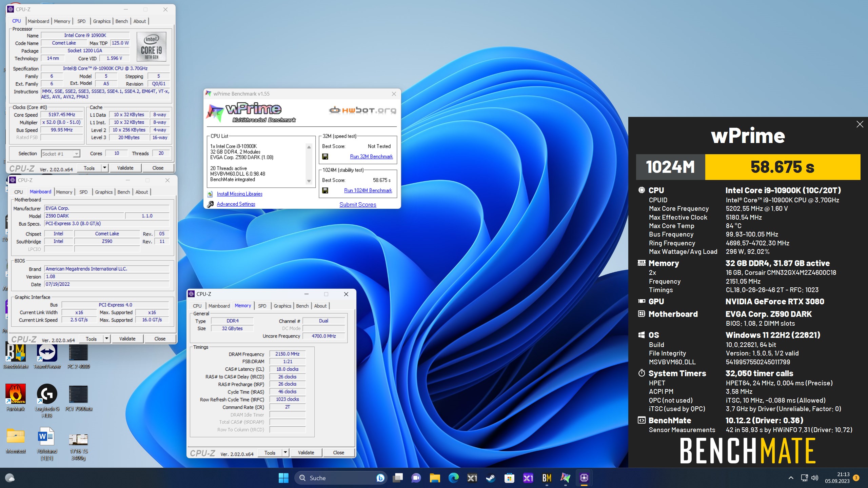Click the Run 32M Benchmark link
This screenshot has width=868, height=488.
pos(371,157)
